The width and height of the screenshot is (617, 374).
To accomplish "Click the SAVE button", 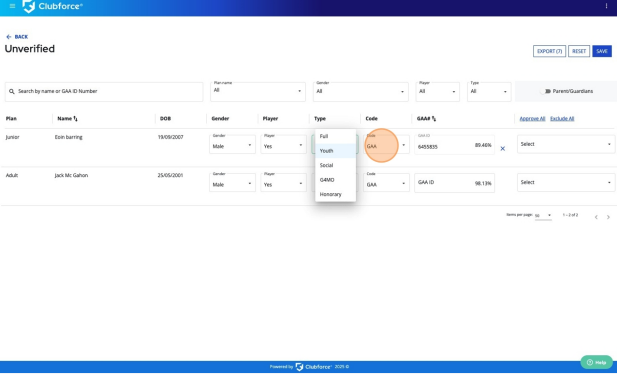I will tap(602, 51).
